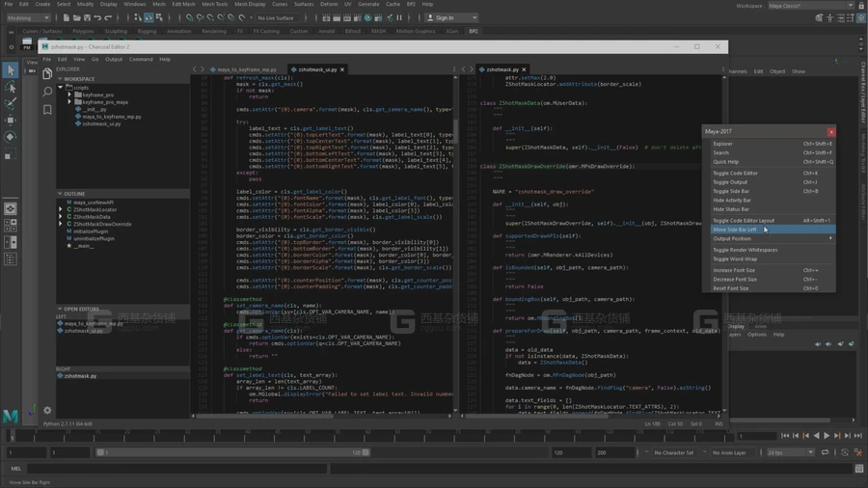Open Command menu in Charcoal Editor
The height and width of the screenshot is (488, 868).
pyautogui.click(x=141, y=59)
